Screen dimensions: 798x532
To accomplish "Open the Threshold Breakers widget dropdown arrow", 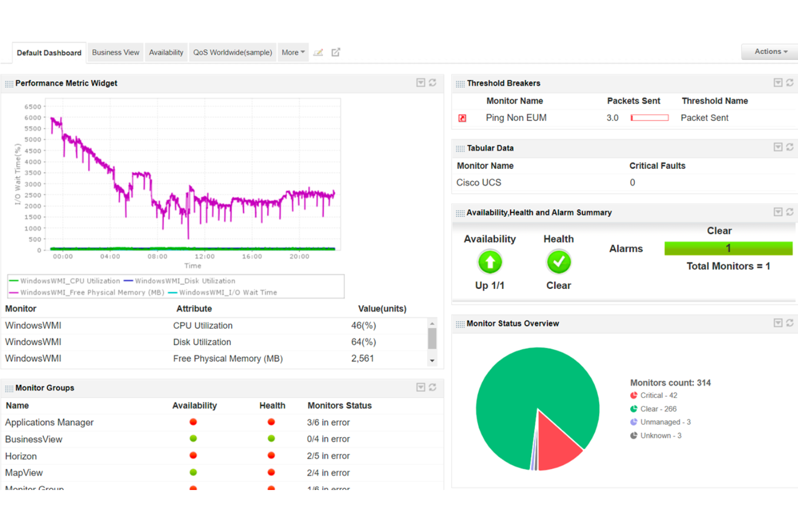I will pyautogui.click(x=778, y=82).
